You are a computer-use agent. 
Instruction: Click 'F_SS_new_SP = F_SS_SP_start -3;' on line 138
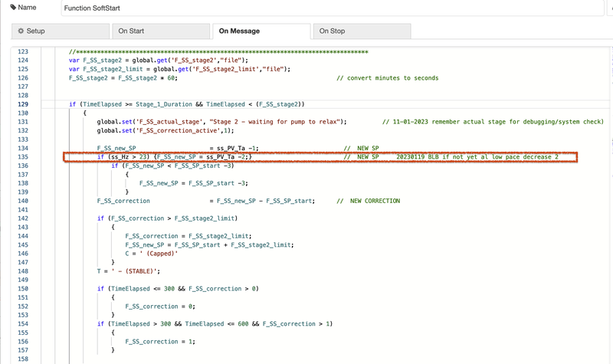pos(194,183)
